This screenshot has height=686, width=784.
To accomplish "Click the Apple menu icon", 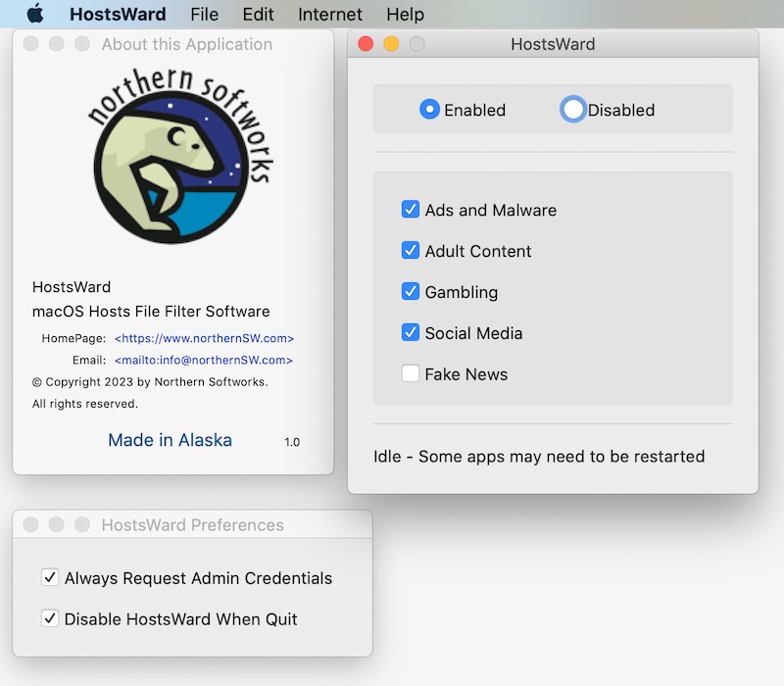I will [x=33, y=14].
